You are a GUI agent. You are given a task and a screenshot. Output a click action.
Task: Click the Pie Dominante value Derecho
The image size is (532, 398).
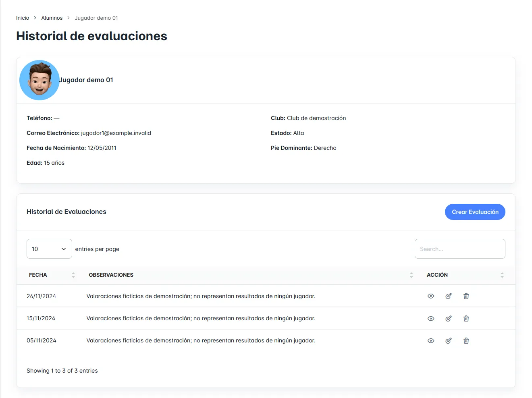[x=325, y=148]
